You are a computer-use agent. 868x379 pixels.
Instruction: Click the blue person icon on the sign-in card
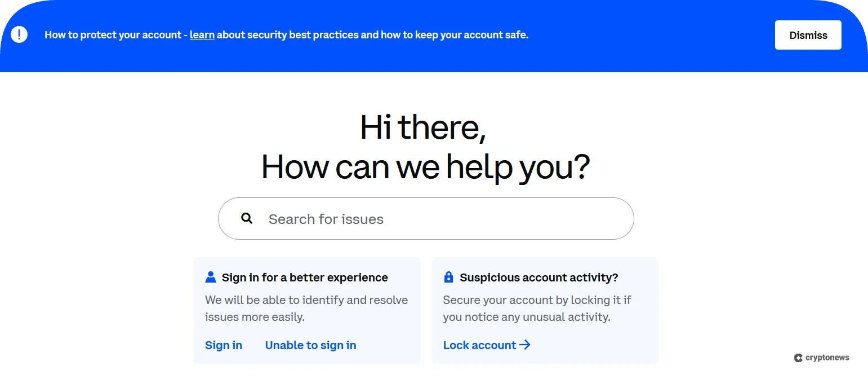click(x=211, y=276)
